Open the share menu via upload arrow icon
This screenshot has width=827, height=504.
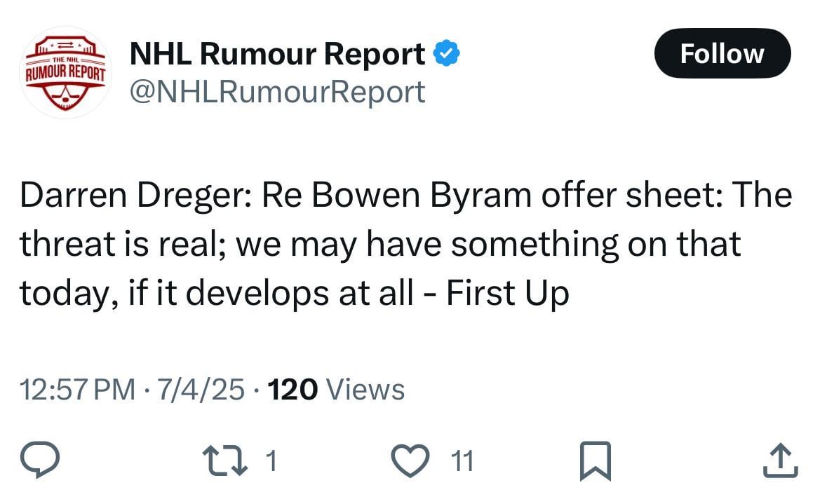pos(780,461)
